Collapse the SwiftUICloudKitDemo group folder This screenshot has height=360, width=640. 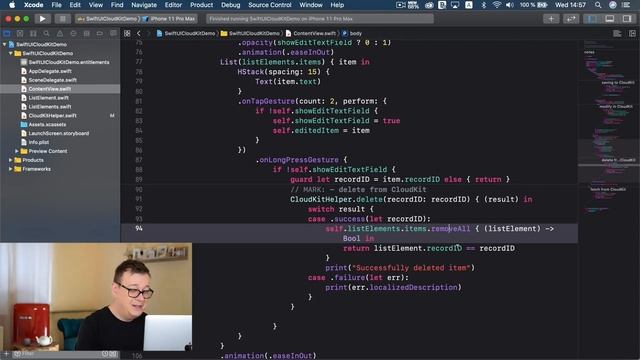[x=11, y=53]
